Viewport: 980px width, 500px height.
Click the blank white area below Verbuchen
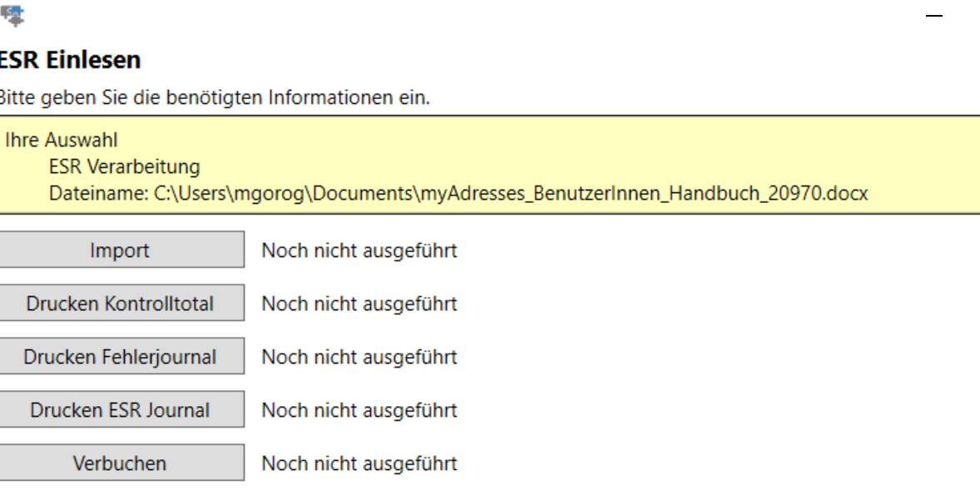[499, 491]
